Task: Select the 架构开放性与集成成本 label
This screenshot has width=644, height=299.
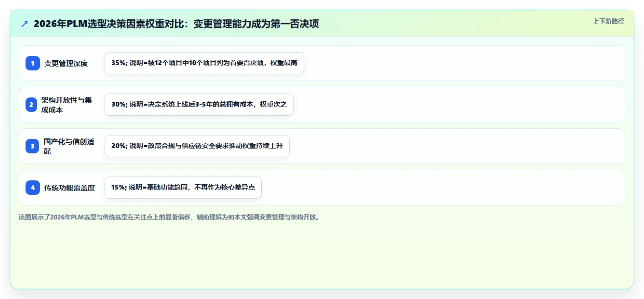Action: pos(67,105)
